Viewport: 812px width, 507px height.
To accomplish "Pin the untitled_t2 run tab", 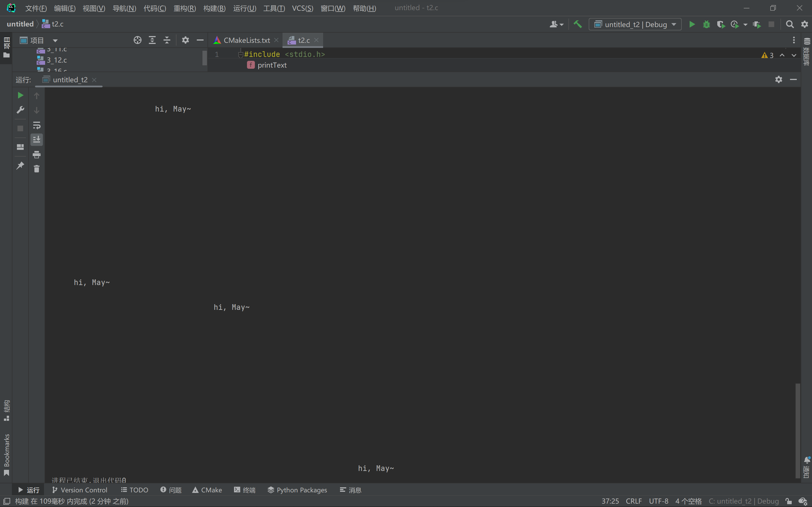I will coord(20,165).
